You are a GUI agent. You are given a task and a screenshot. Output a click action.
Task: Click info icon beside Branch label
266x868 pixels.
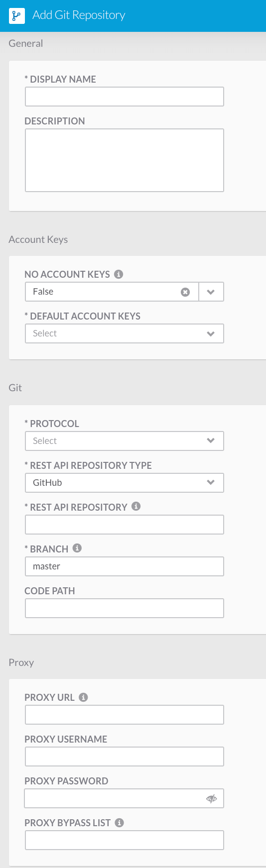click(77, 548)
